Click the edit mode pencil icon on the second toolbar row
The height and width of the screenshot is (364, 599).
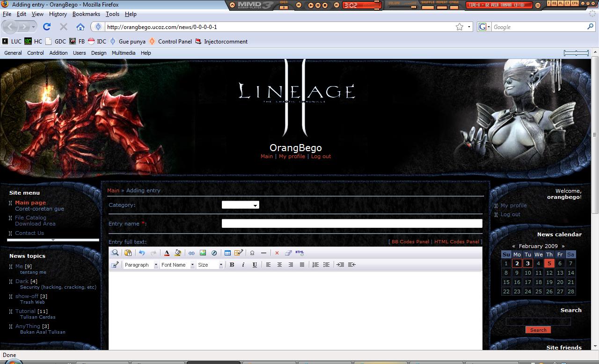pos(115,264)
